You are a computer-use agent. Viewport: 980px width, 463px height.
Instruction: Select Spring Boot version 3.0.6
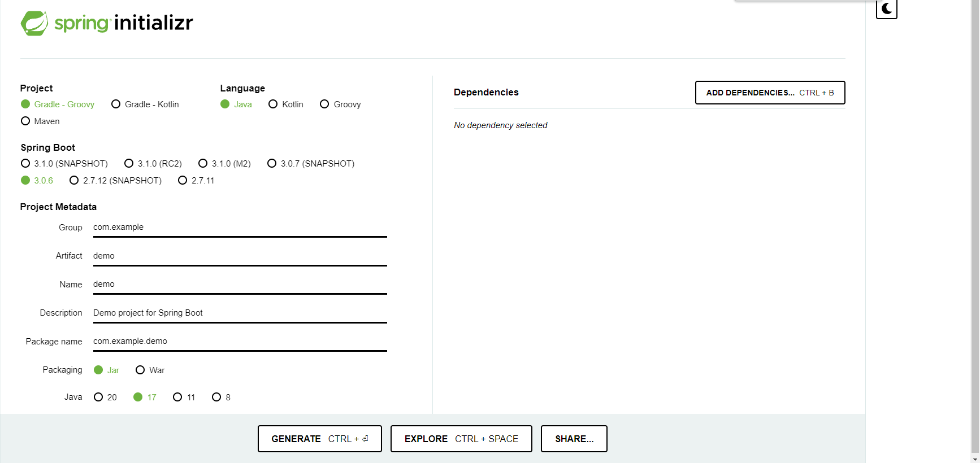click(37, 181)
